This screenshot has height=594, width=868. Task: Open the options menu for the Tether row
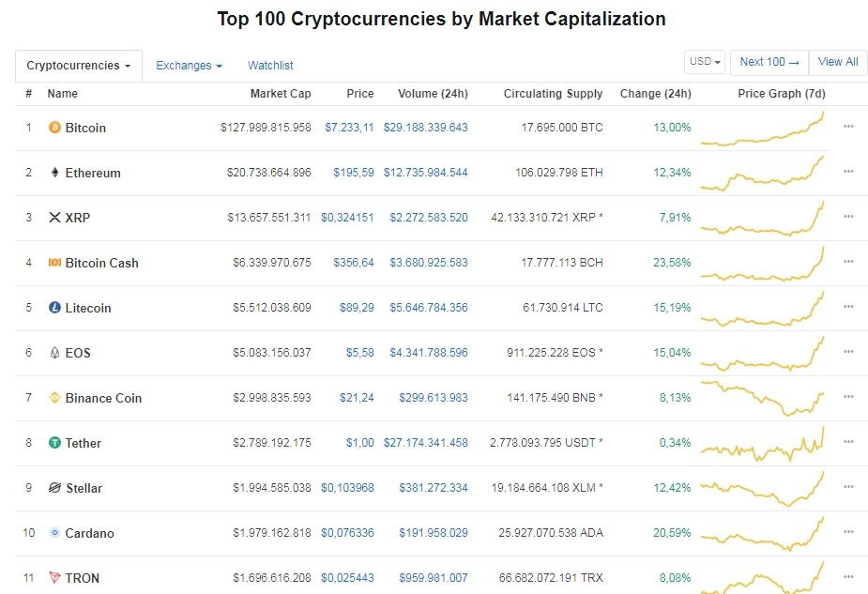pos(848,442)
